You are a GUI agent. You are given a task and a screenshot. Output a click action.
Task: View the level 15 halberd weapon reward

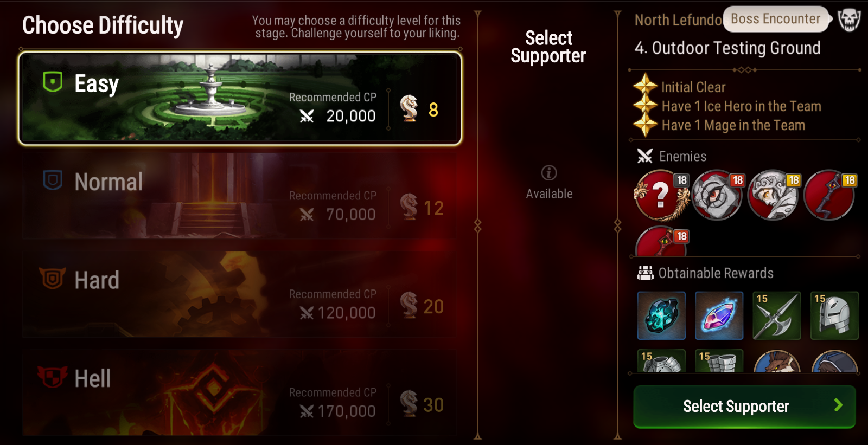(777, 315)
